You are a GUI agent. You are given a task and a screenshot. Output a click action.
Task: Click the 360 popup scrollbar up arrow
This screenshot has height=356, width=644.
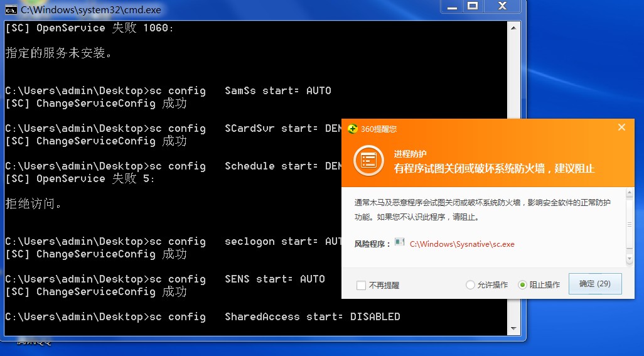pyautogui.click(x=629, y=192)
